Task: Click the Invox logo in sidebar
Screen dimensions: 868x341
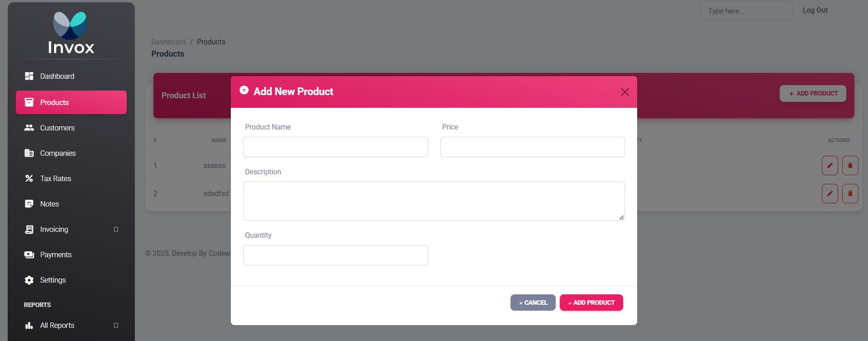Action: (71, 33)
